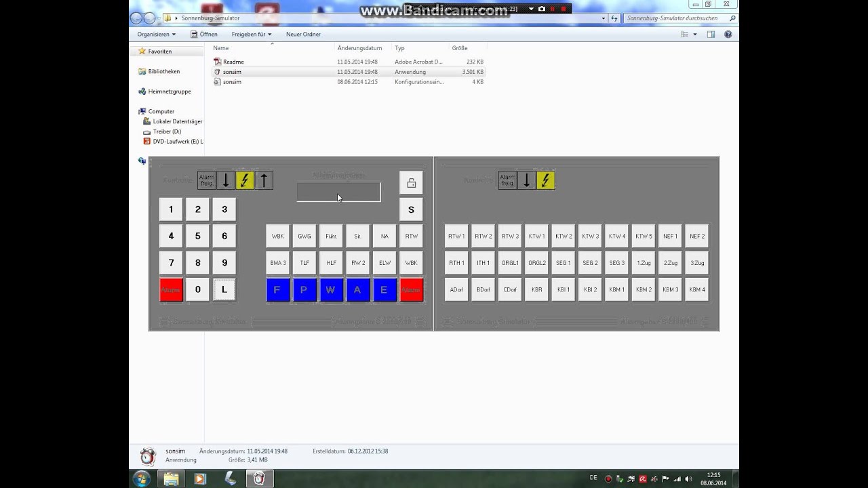Image resolution: width=868 pixels, height=488 pixels.
Task: Toggle the preview pane icon
Action: 711,34
